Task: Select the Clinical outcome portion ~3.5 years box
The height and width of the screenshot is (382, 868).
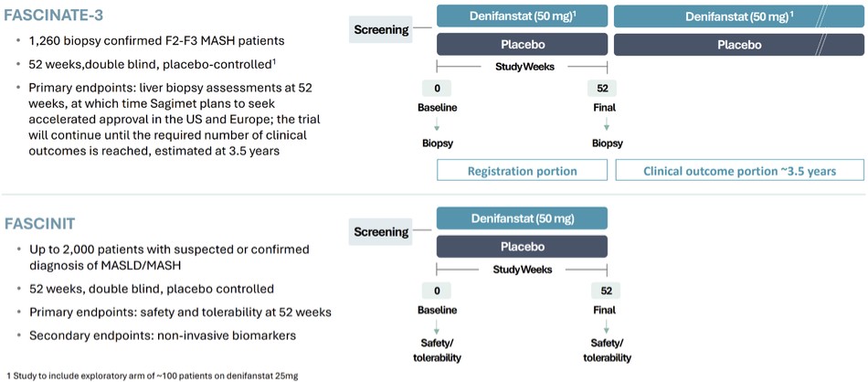Action: tap(739, 171)
